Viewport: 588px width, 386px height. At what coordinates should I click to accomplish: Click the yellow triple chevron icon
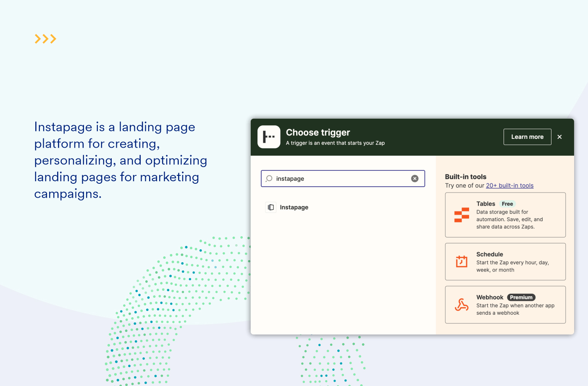[x=45, y=39]
